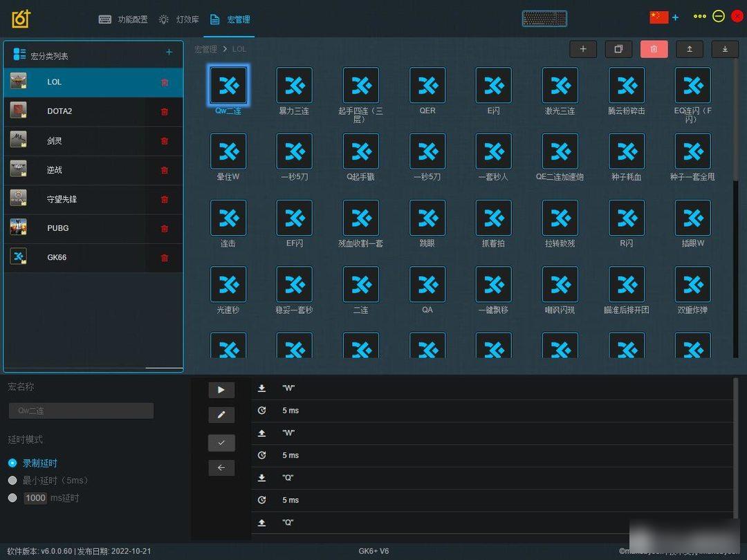This screenshot has height=560, width=747.
Task: Delete the DOTA2 macro category
Action: point(165,111)
